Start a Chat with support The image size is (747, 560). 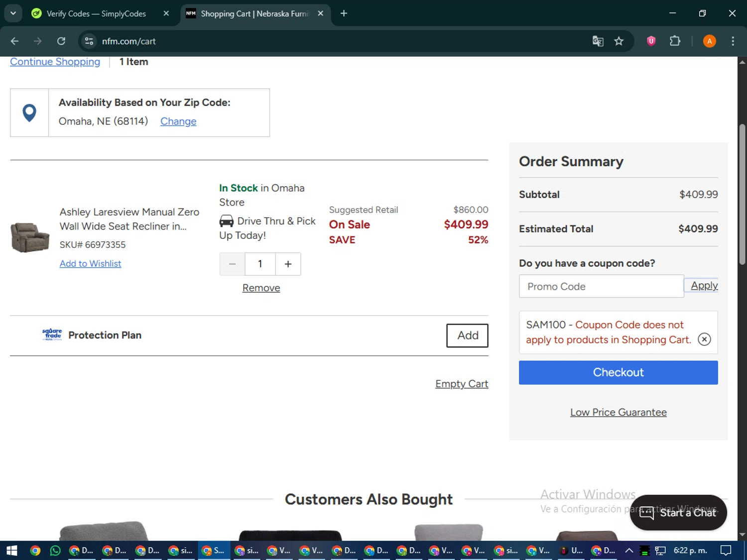678,512
